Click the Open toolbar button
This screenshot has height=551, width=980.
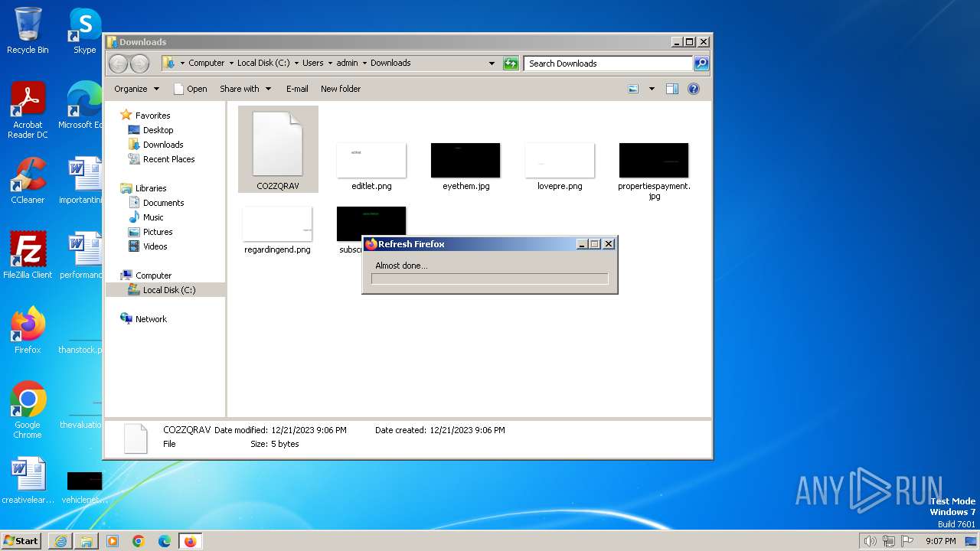tap(190, 89)
